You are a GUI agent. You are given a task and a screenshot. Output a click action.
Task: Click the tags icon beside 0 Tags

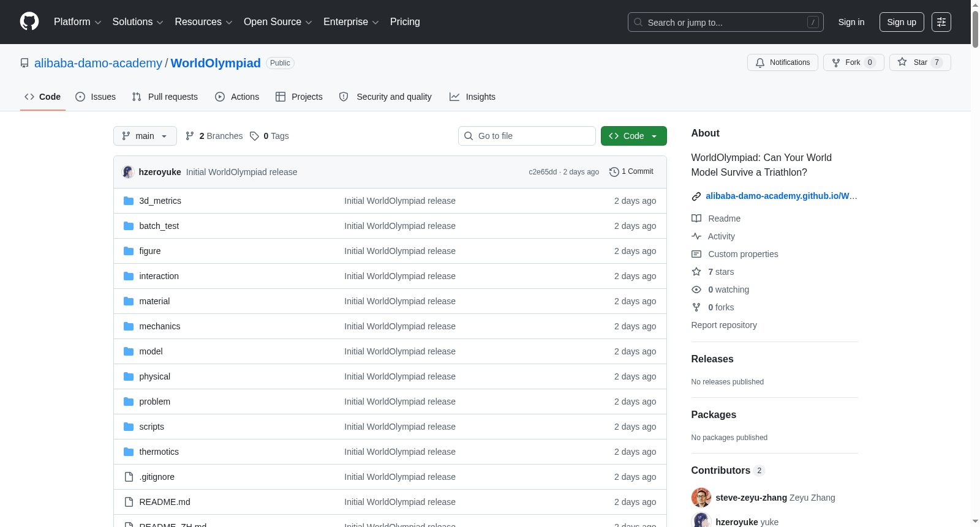click(254, 136)
